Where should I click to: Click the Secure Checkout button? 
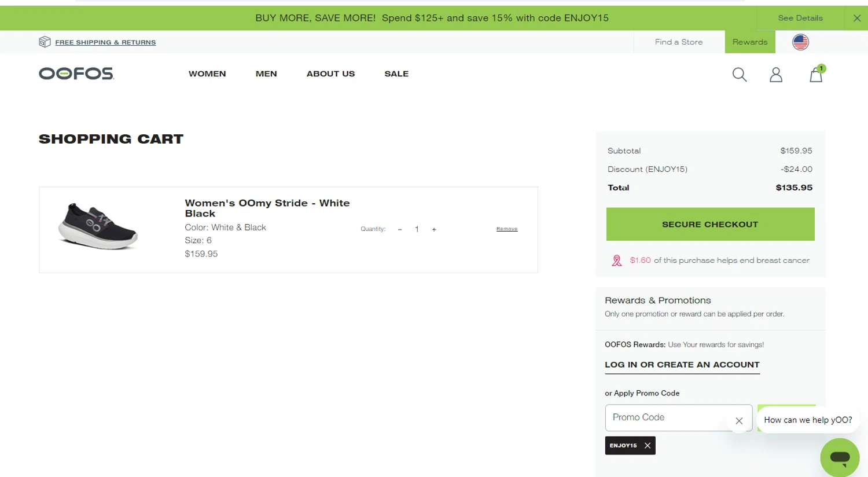coord(710,224)
